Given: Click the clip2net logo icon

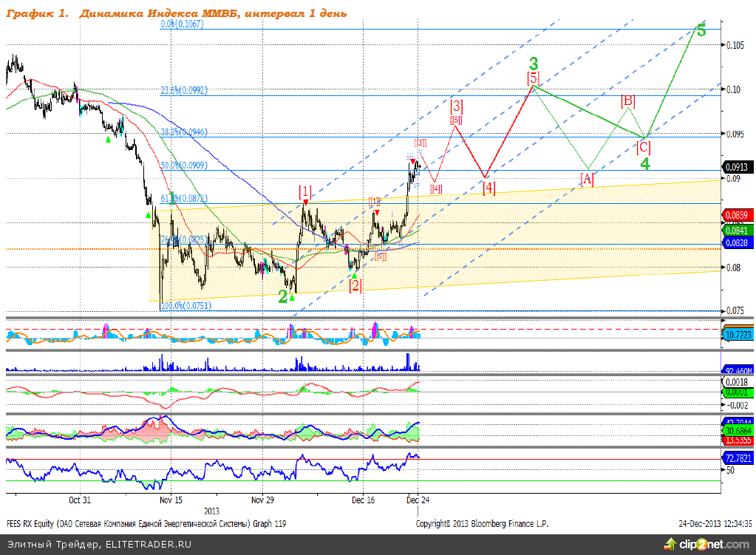Looking at the screenshot, I should 670,545.
